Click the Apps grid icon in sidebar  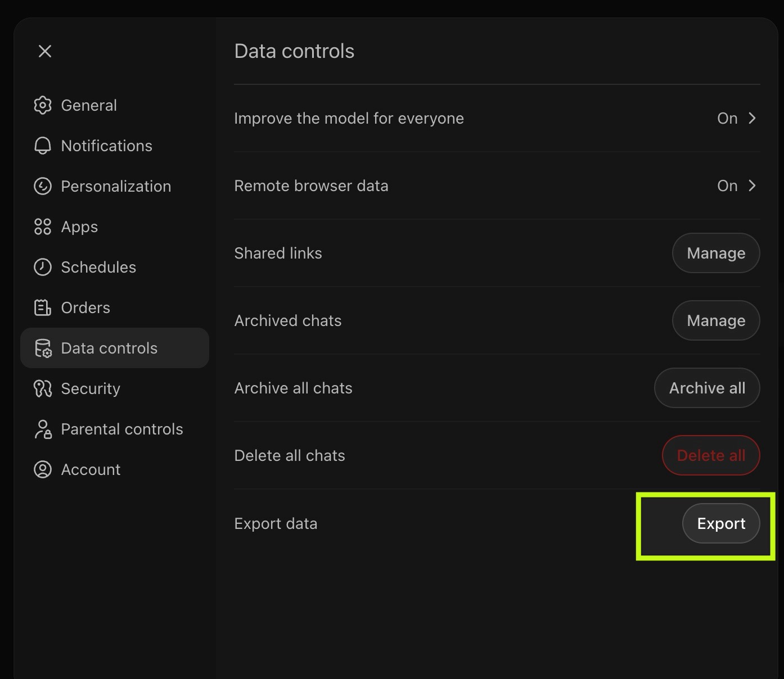click(x=43, y=227)
